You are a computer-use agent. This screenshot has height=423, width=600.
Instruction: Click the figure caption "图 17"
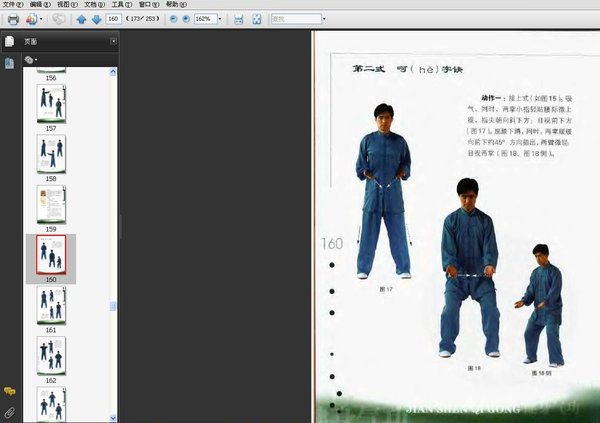point(386,289)
